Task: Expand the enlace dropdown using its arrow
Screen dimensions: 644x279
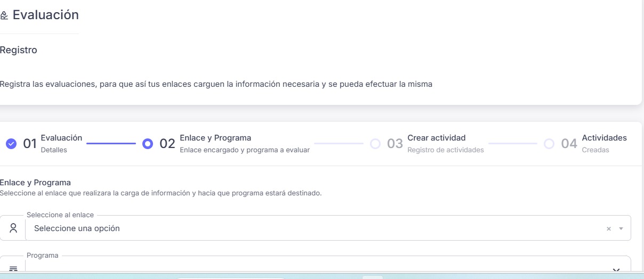Action: (621, 228)
